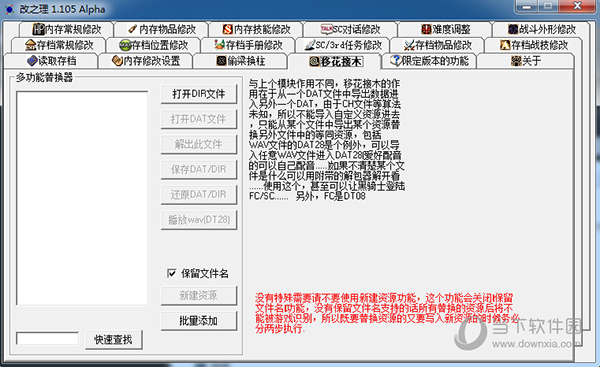
Task: Click the icon on 偷梁换柱 tab
Action: pos(221,61)
